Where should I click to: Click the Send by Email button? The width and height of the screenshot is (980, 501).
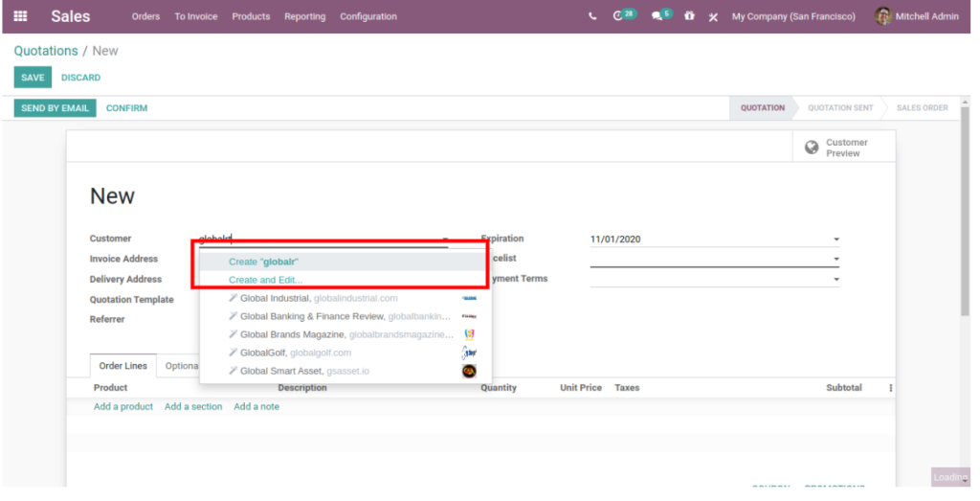coord(55,107)
